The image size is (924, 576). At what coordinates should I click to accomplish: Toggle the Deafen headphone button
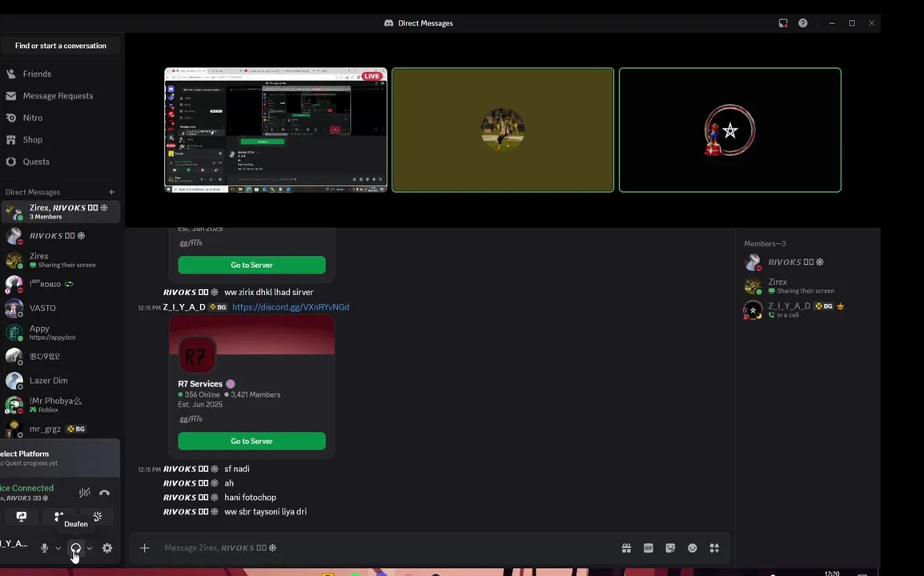click(x=75, y=548)
